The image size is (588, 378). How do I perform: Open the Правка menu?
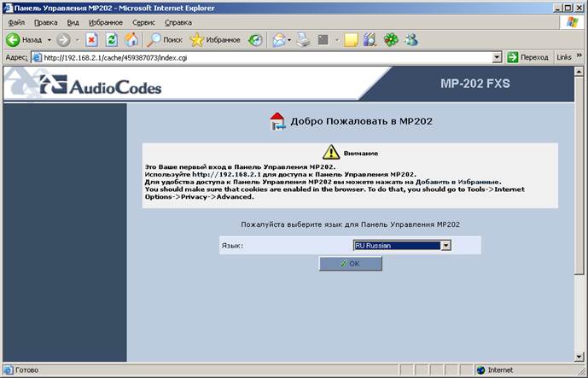[46, 22]
